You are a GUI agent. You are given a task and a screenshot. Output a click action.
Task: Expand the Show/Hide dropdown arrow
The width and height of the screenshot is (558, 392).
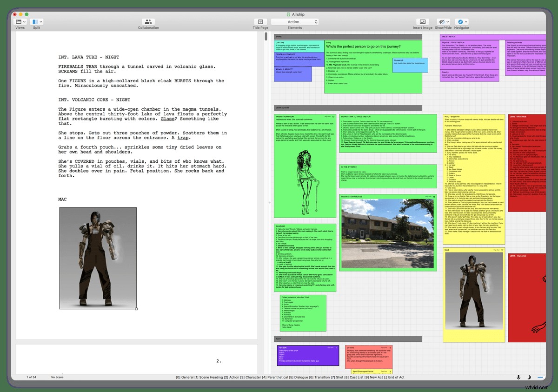click(448, 22)
